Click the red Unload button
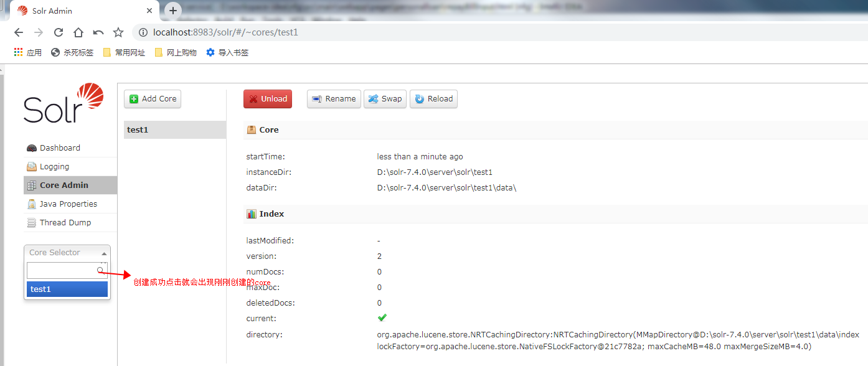 pos(268,99)
